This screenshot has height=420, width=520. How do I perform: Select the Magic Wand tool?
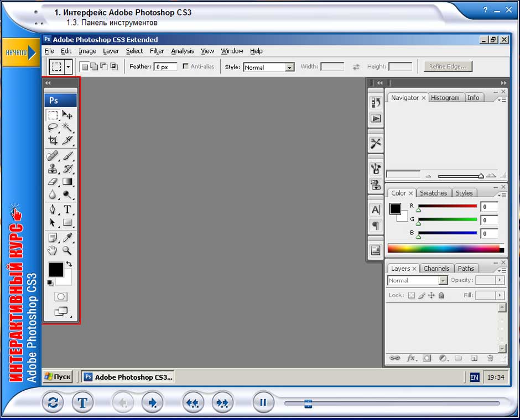click(67, 128)
